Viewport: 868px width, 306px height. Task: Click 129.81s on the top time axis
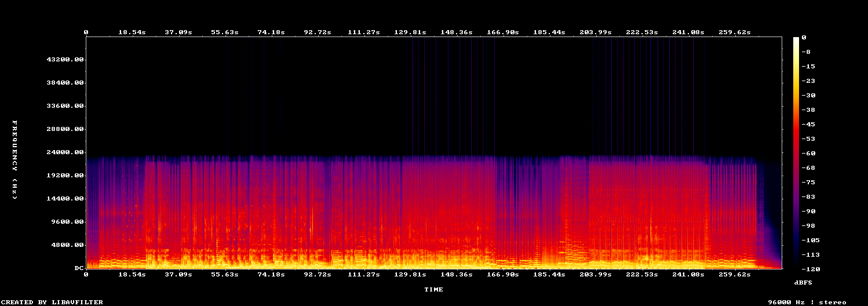click(410, 32)
